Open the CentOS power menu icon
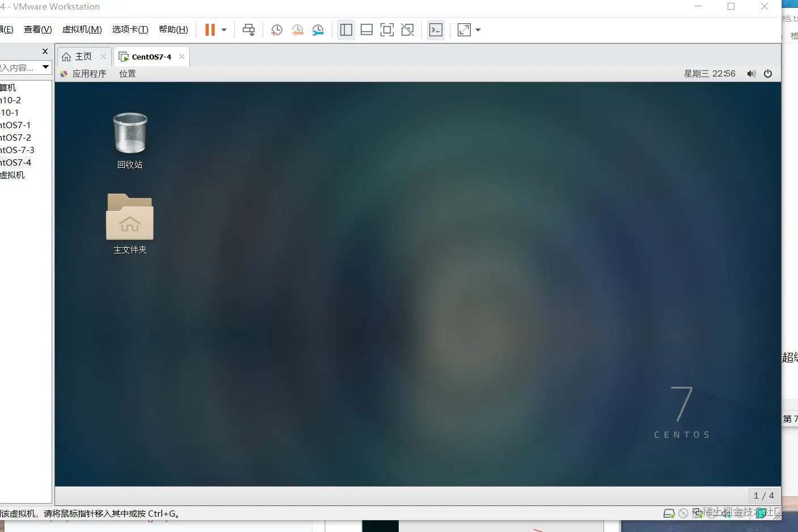Image resolution: width=798 pixels, height=532 pixels. point(768,74)
